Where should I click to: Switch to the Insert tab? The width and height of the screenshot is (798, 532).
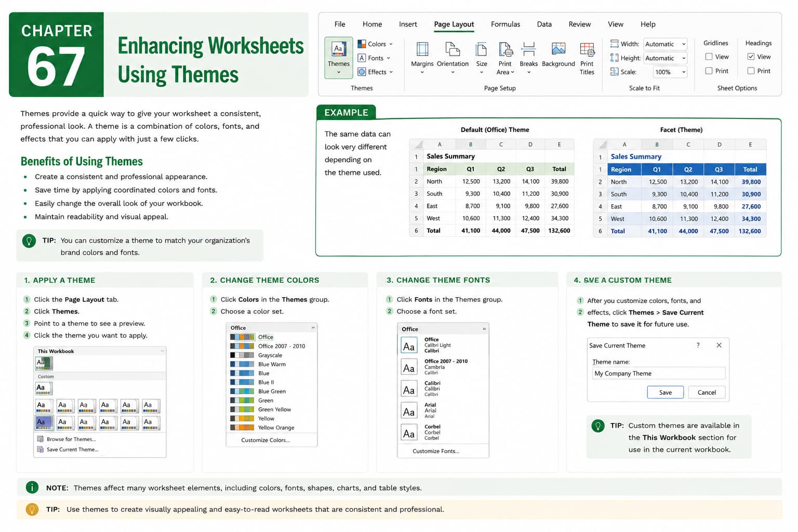[x=408, y=24]
